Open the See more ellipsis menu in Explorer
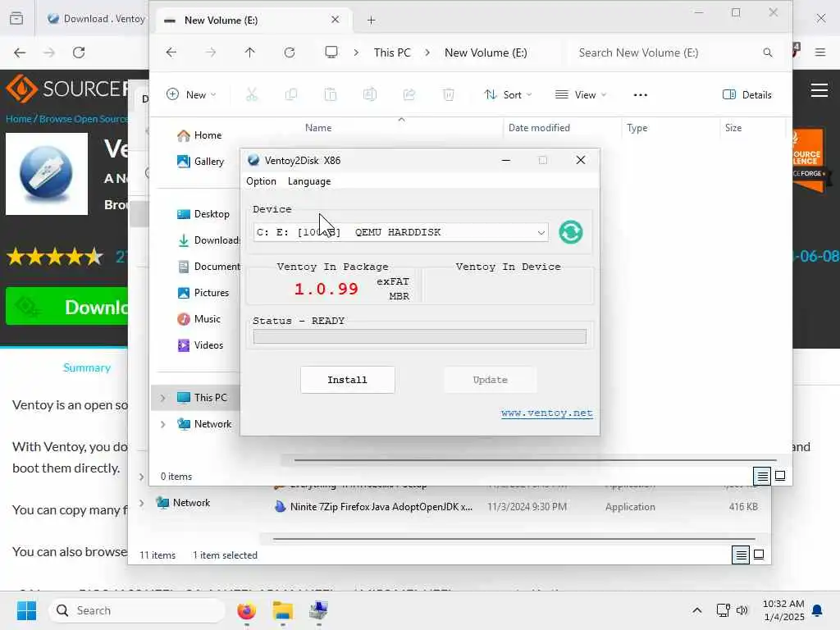 [x=640, y=95]
